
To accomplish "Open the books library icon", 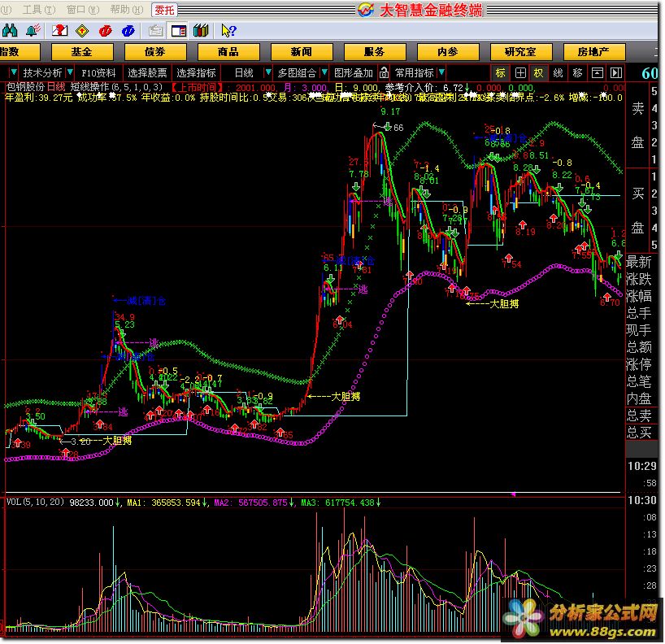I will [x=201, y=31].
